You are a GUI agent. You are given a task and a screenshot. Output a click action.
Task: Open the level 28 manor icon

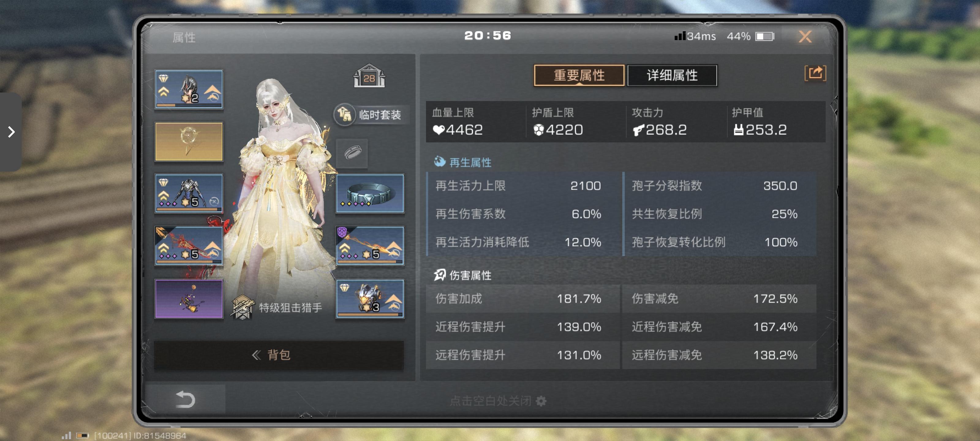point(369,76)
